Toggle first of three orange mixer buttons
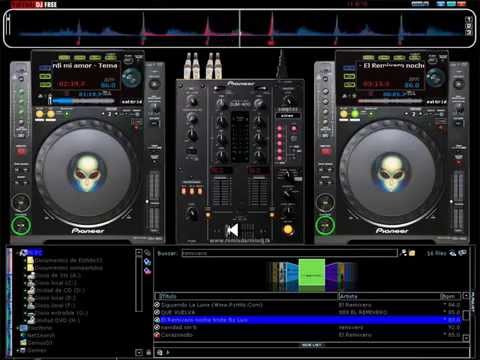 (x=184, y=191)
